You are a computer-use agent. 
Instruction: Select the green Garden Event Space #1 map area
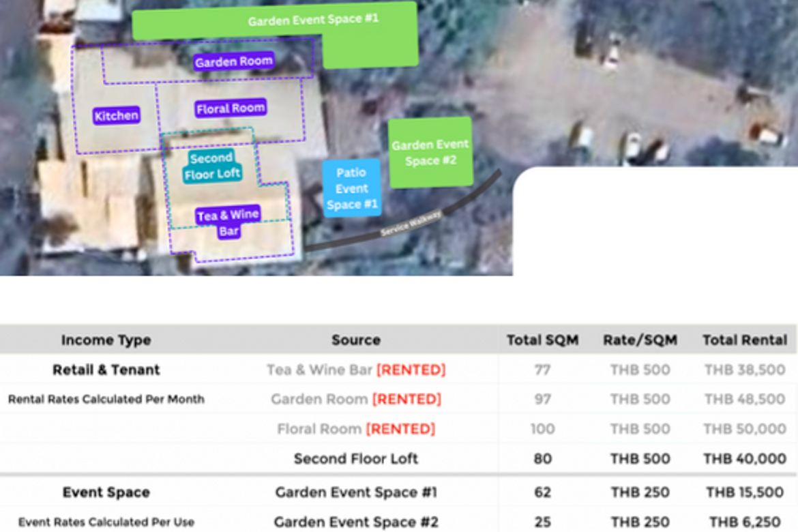pyautogui.click(x=312, y=20)
